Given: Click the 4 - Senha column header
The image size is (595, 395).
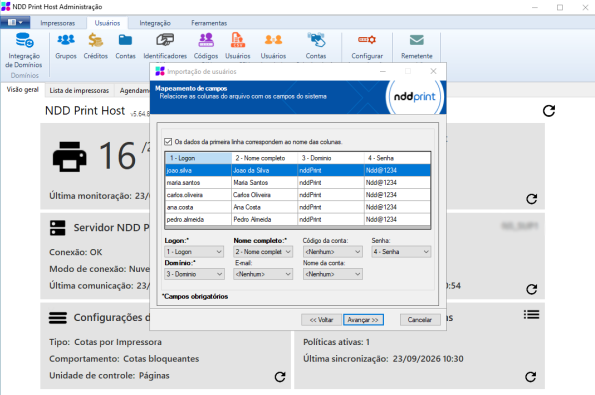Looking at the screenshot, I should (397, 158).
